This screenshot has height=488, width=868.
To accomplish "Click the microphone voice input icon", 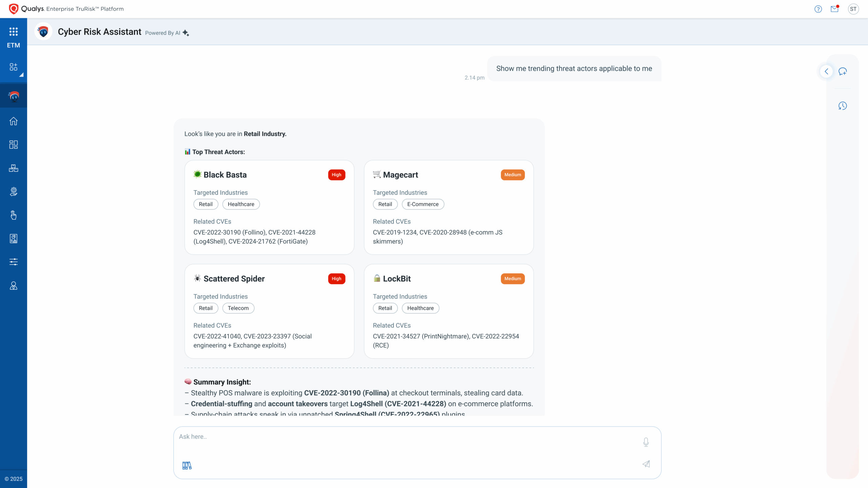I will coord(646,442).
